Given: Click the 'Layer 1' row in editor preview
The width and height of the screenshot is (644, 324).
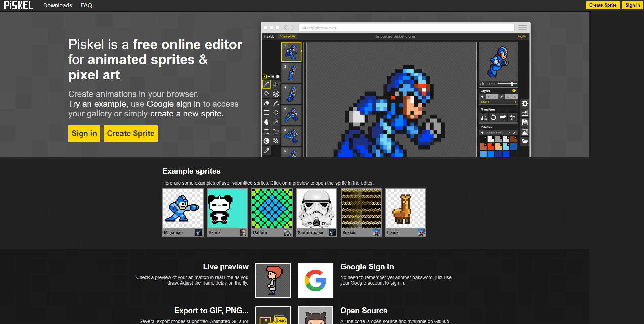Looking at the screenshot, I should coord(499,102).
